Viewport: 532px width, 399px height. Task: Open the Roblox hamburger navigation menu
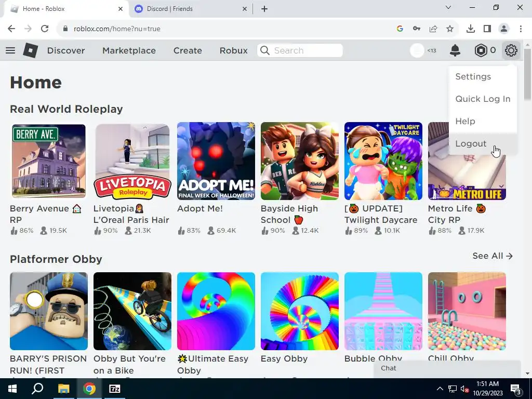point(10,50)
